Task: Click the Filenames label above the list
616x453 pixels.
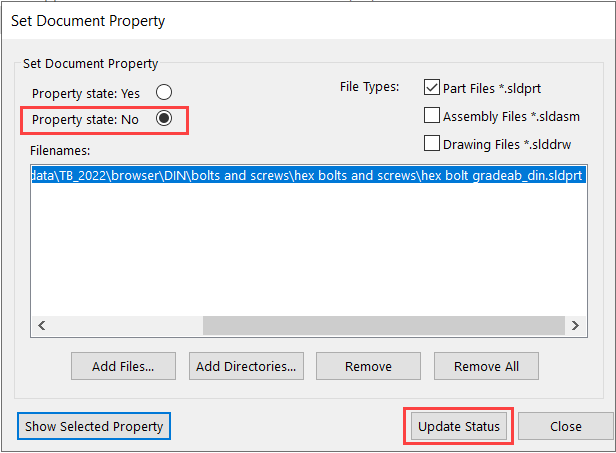Action: 60,150
